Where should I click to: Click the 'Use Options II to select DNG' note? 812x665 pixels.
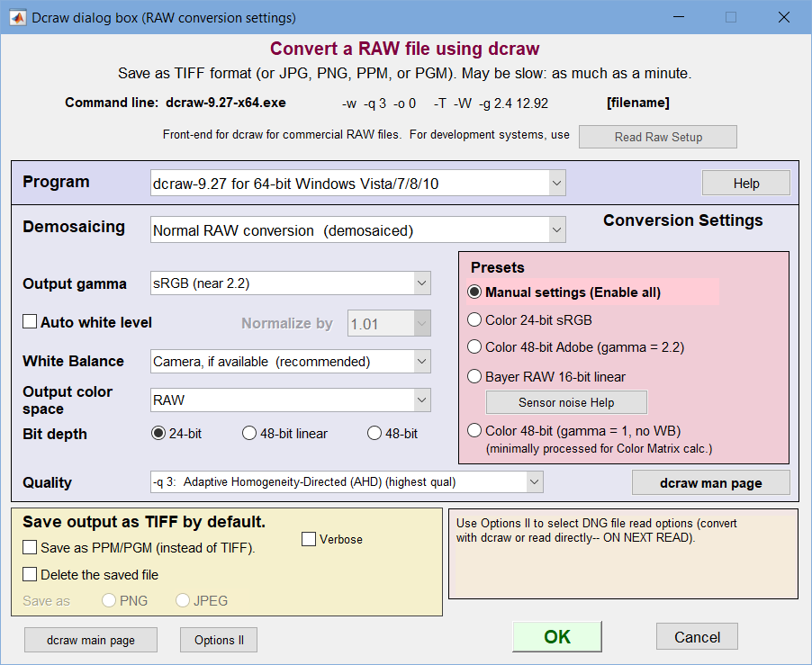point(596,530)
